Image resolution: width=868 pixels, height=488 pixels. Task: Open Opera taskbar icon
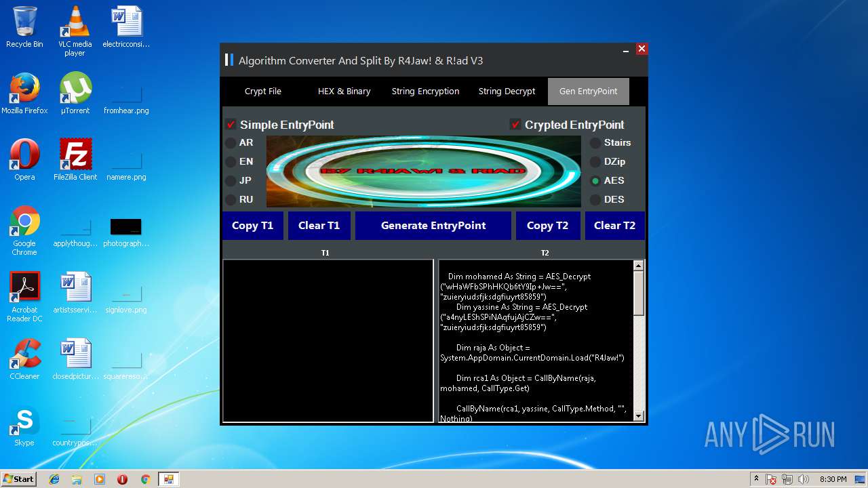click(x=122, y=479)
